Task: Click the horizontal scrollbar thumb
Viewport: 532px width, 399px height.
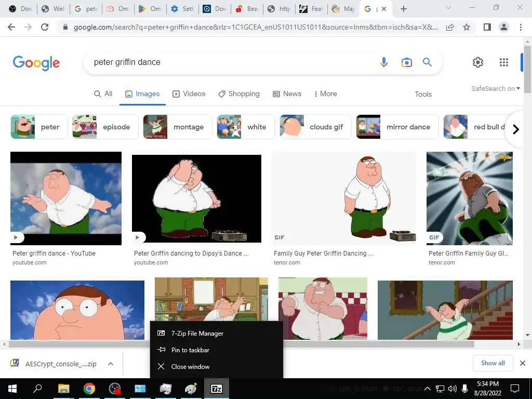Action: 241,344
